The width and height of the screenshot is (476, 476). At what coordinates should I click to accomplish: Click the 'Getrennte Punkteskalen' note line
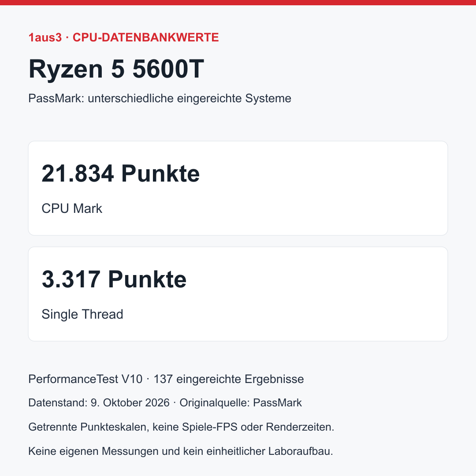point(181,427)
